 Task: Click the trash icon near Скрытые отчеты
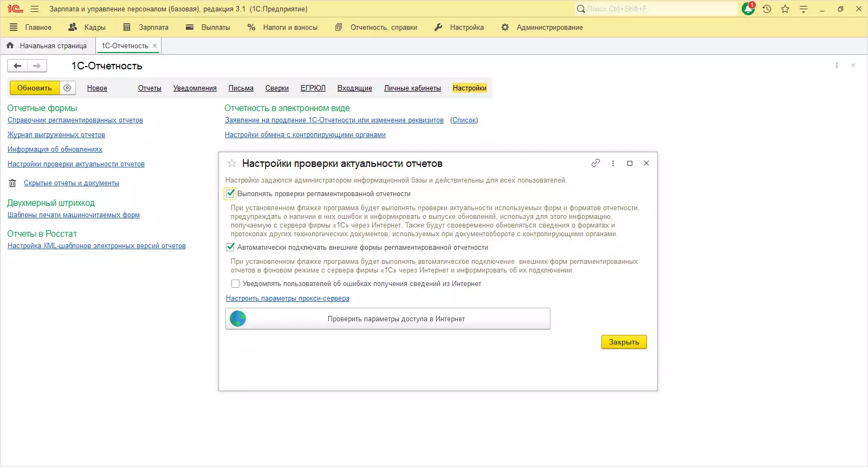coord(12,183)
